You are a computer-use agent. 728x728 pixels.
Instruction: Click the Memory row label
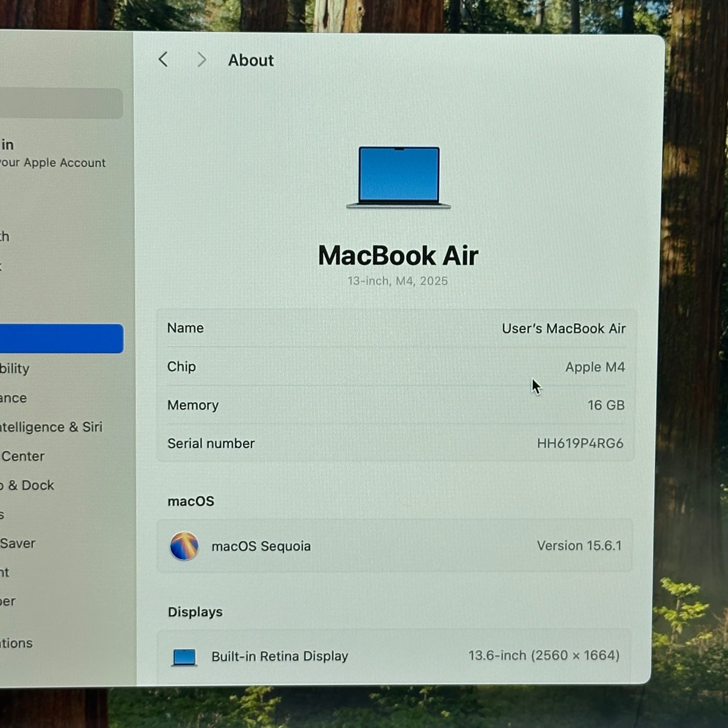pyautogui.click(x=193, y=405)
